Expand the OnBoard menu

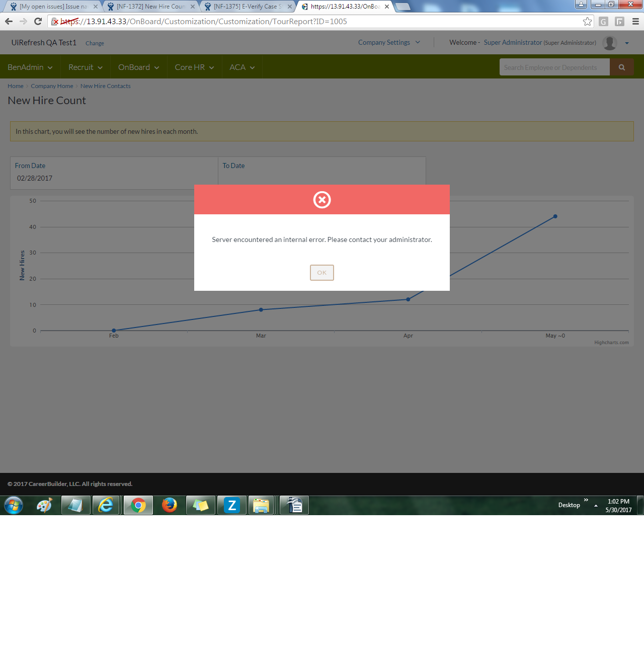tap(138, 67)
